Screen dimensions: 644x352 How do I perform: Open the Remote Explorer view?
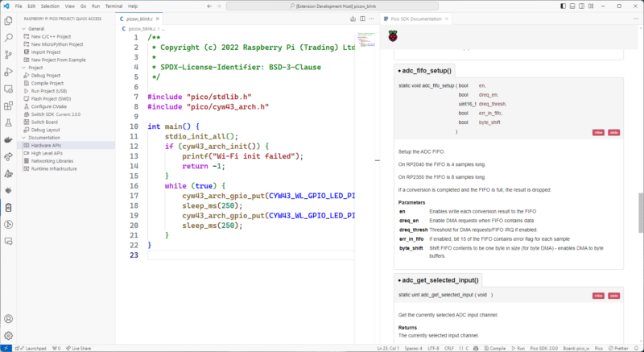click(x=8, y=89)
